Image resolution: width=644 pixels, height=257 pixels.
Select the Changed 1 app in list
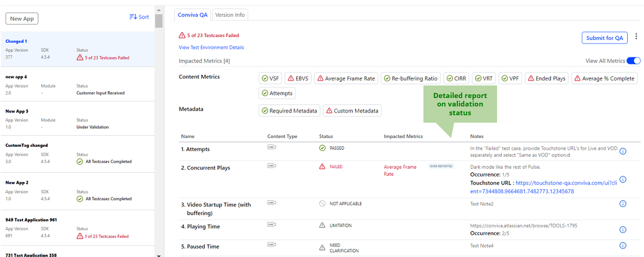coord(78,49)
